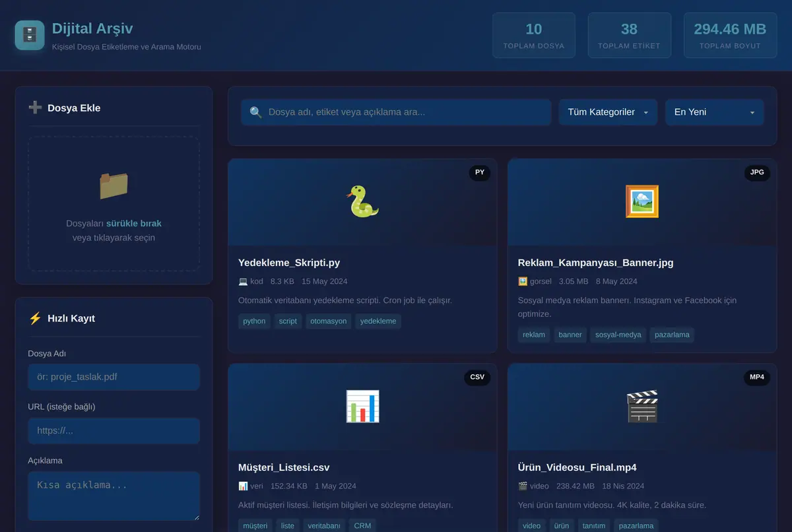Click the picture frame icon on the banner card
This screenshot has width=792, height=532.
[642, 201]
